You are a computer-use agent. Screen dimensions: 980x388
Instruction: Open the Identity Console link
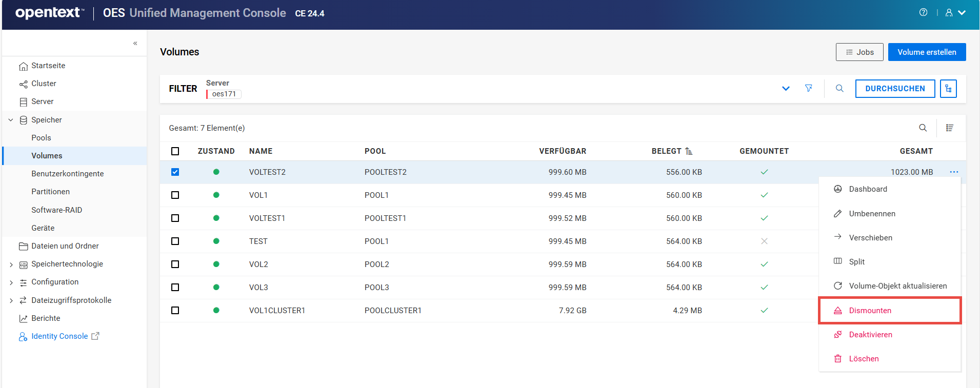[59, 336]
